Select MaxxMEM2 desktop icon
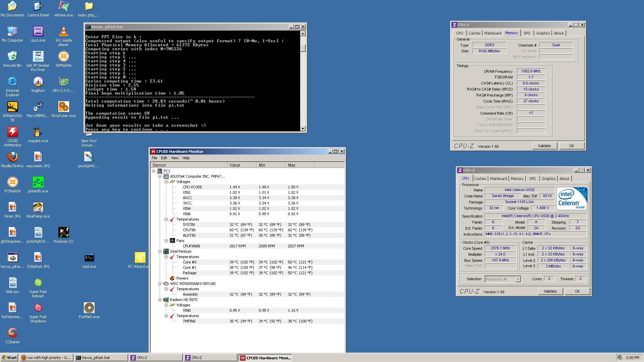 tap(38, 109)
